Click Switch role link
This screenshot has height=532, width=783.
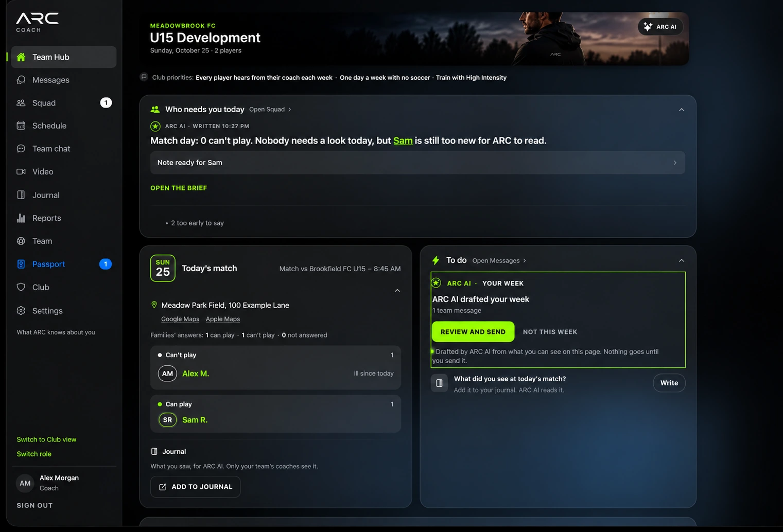34,454
